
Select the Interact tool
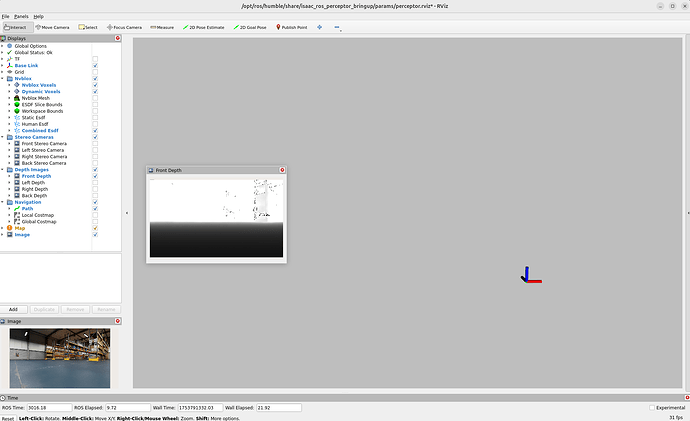[x=18, y=27]
